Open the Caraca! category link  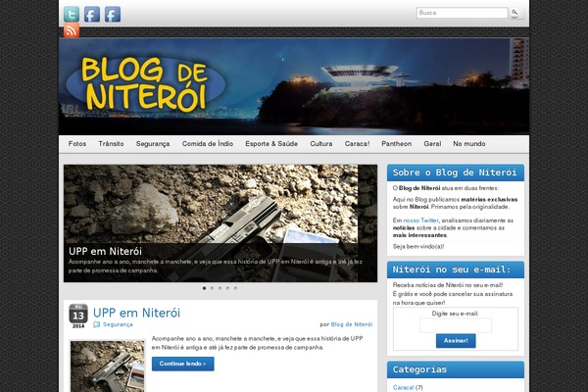404,387
